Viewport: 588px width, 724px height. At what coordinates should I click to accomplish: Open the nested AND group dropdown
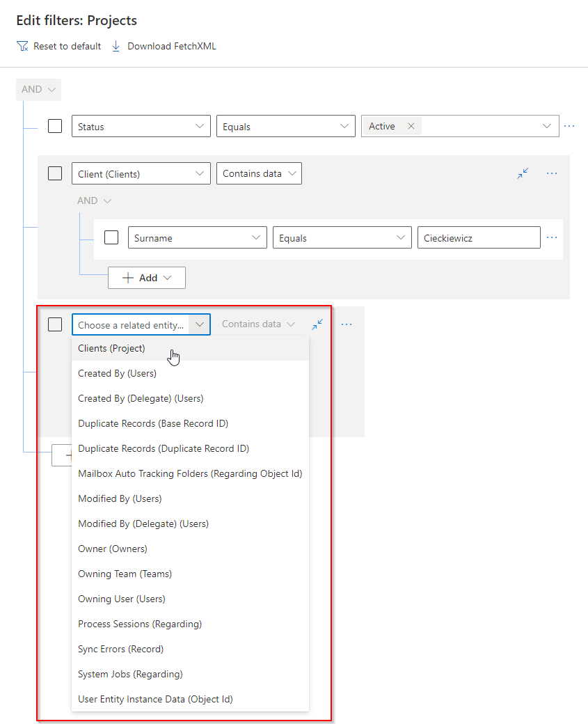(94, 201)
